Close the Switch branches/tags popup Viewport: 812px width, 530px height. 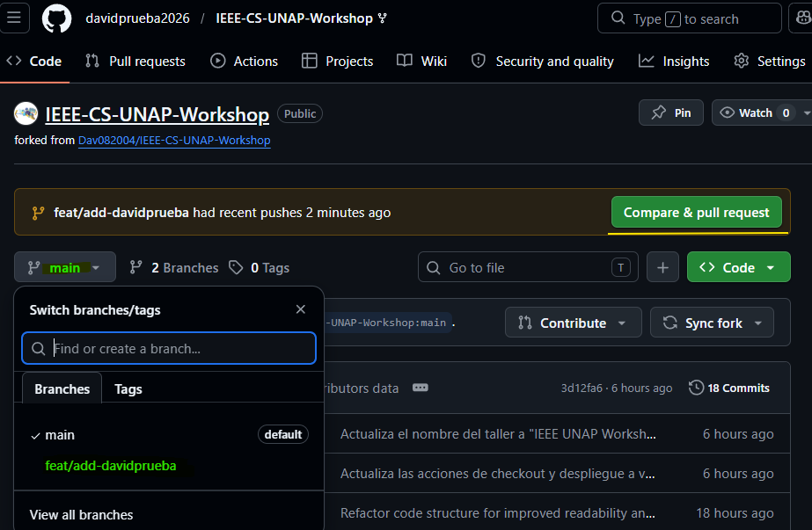[300, 309]
